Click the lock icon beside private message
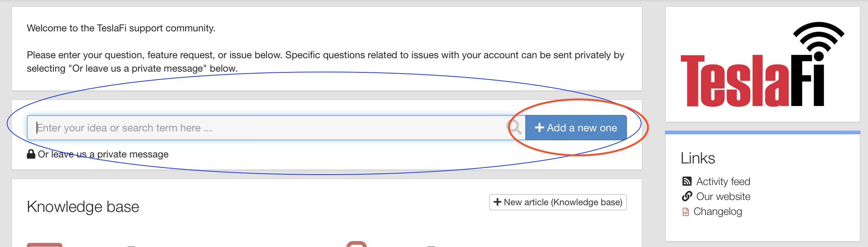The height and width of the screenshot is (247, 868). [x=31, y=154]
